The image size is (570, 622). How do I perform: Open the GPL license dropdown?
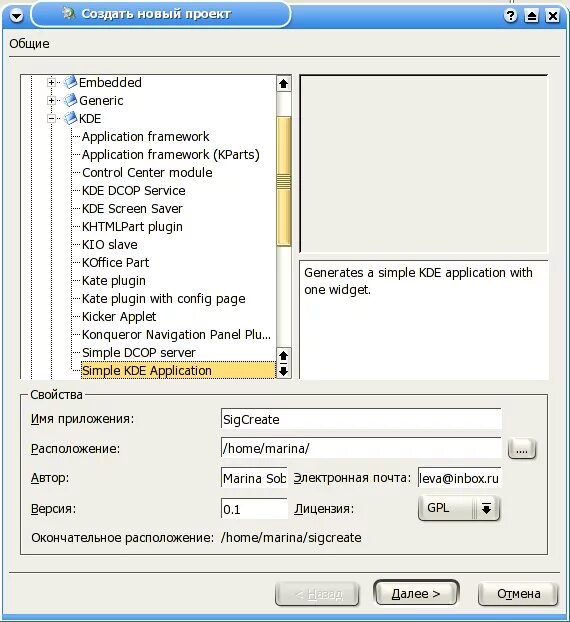459,508
